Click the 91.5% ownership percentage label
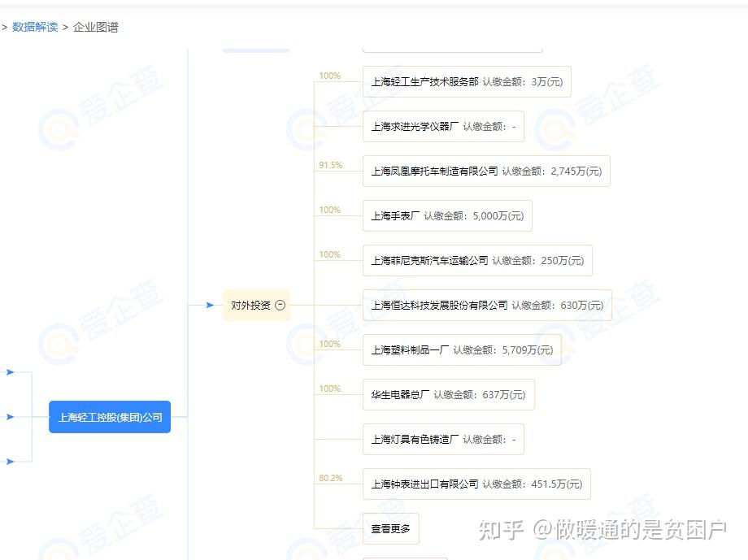The image size is (748, 560). [331, 165]
